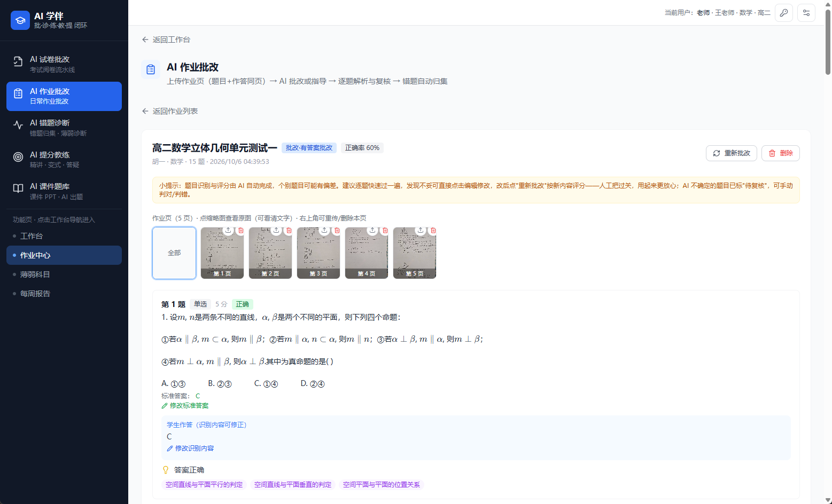The height and width of the screenshot is (504, 832).
Task: Click the left arrow icon beside 返回工作台
Action: [x=145, y=40]
